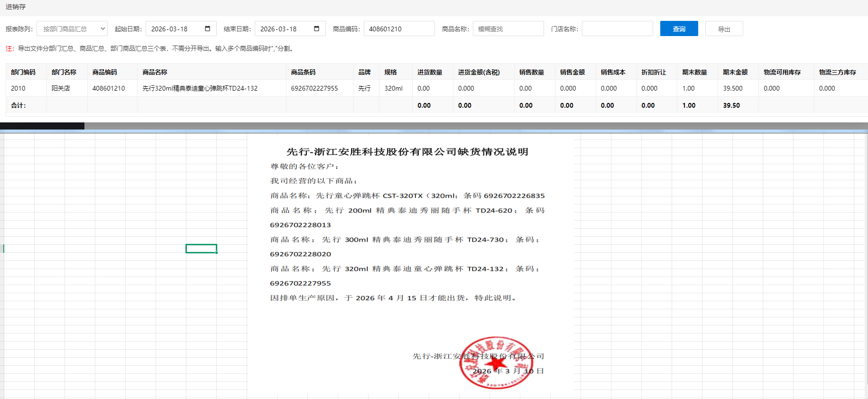The width and height of the screenshot is (868, 399).
Task: Click the 合计 totals row label
Action: pyautogui.click(x=18, y=105)
